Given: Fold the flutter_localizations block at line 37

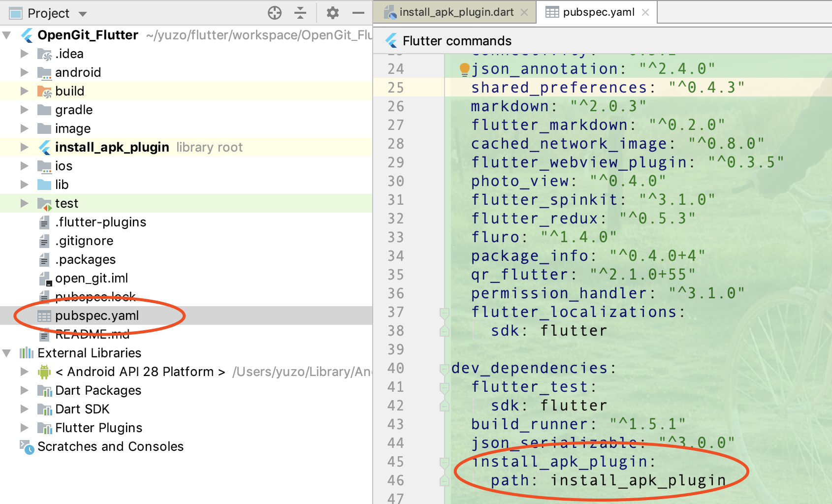Looking at the screenshot, I should pyautogui.click(x=445, y=313).
